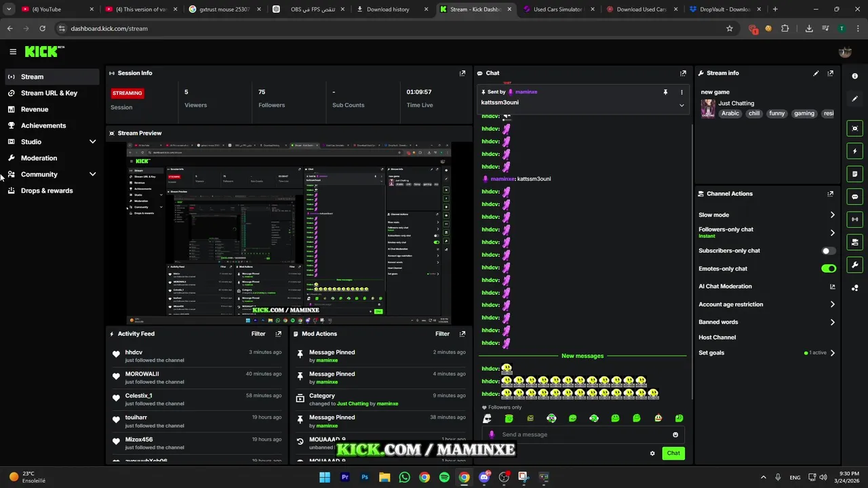The image size is (868, 488).
Task: Pick the sunglasses emote in the quick emote row
Action: click(x=487, y=418)
